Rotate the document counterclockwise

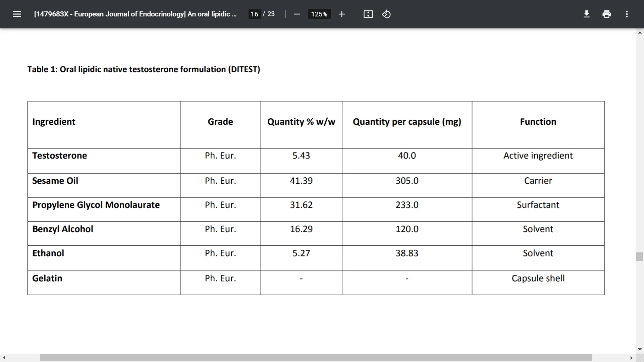(x=386, y=14)
